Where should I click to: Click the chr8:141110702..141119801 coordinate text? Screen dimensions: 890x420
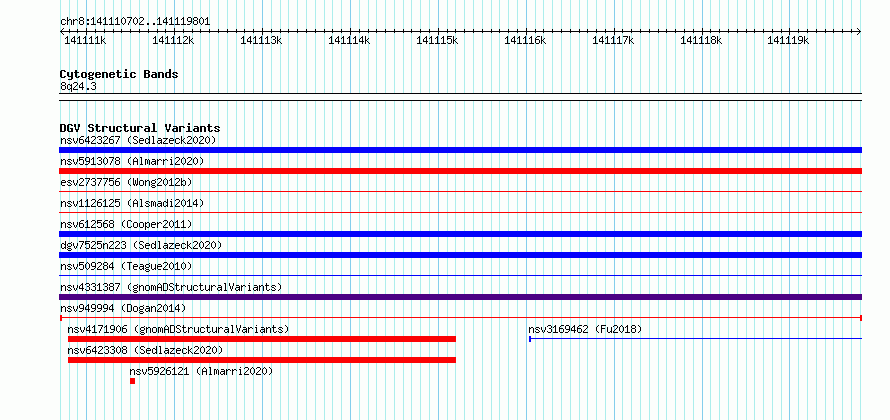pyautogui.click(x=135, y=22)
